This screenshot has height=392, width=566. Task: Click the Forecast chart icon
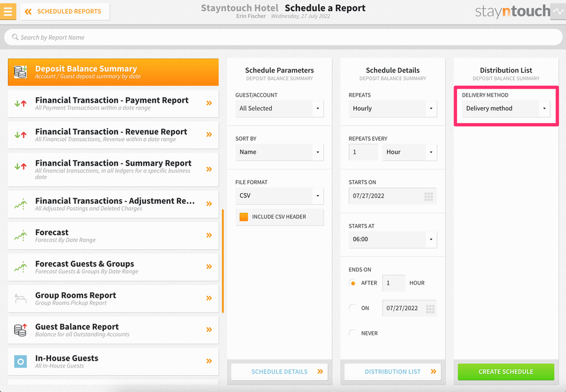click(x=20, y=235)
